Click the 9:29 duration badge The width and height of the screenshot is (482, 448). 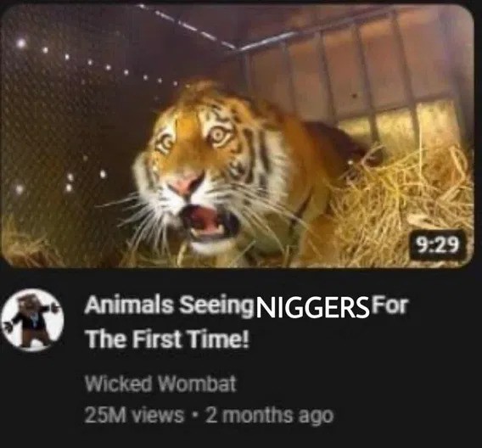click(437, 245)
